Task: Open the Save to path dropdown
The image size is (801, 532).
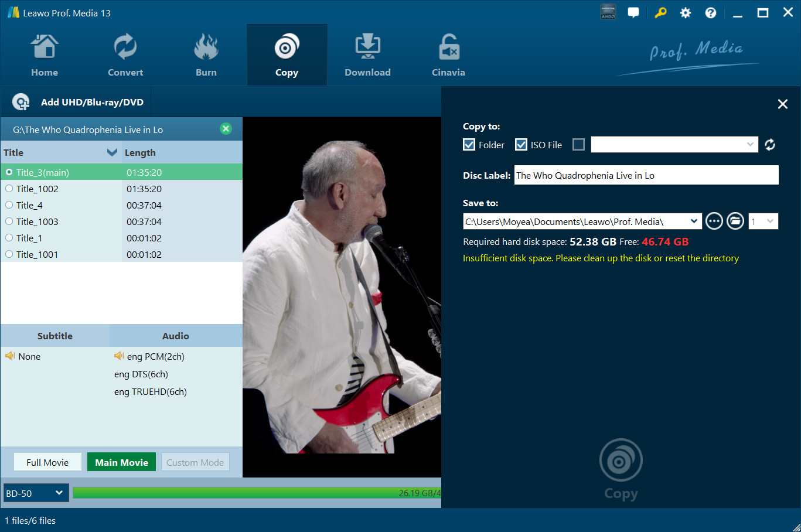Action: click(694, 221)
